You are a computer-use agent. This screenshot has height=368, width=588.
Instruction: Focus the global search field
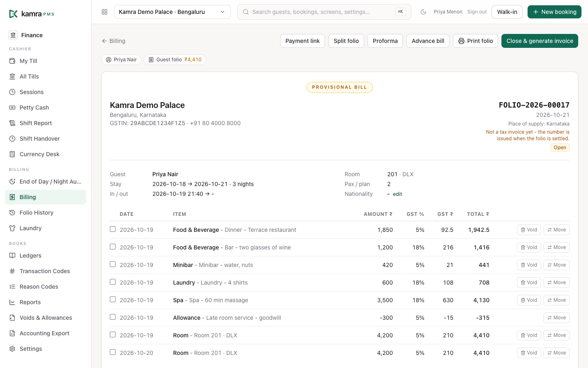click(324, 12)
